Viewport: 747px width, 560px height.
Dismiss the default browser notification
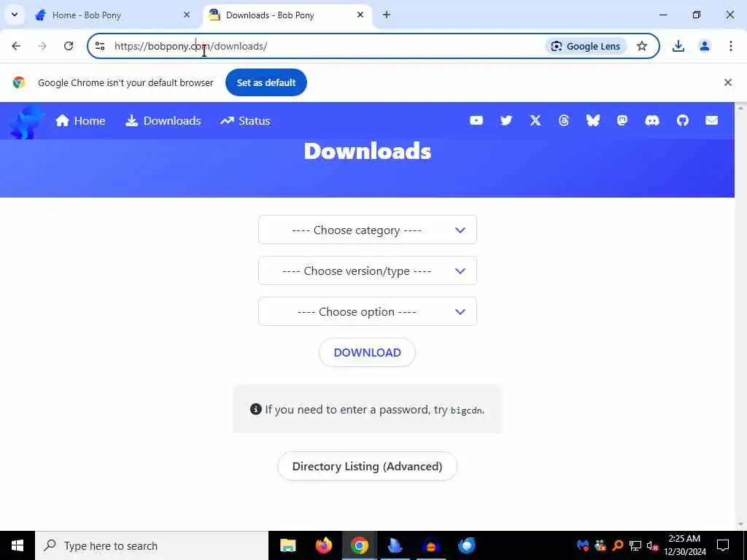727,82
